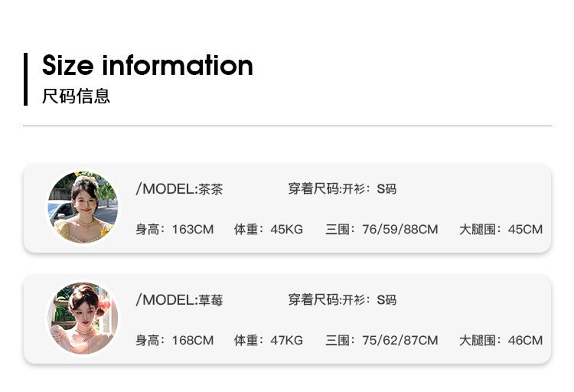Click the model 茶茶 avatar photo
Screen dimensions: 574x392
(83, 207)
